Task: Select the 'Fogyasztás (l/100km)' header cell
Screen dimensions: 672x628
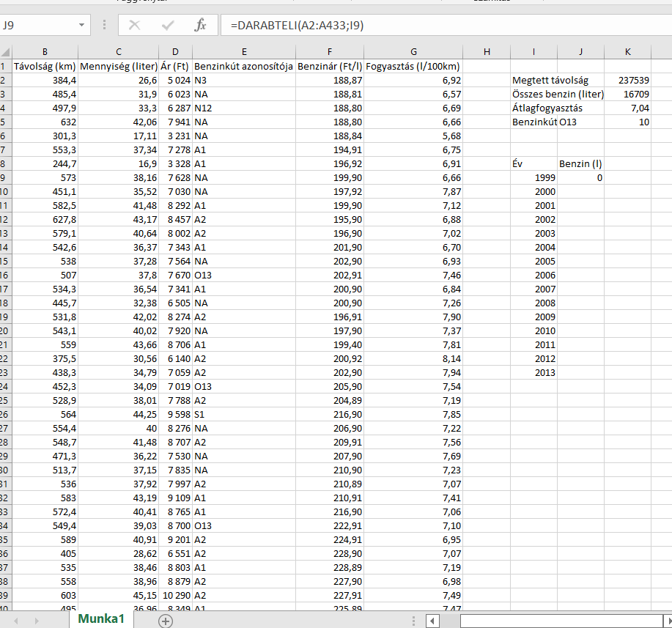Action: (413, 66)
